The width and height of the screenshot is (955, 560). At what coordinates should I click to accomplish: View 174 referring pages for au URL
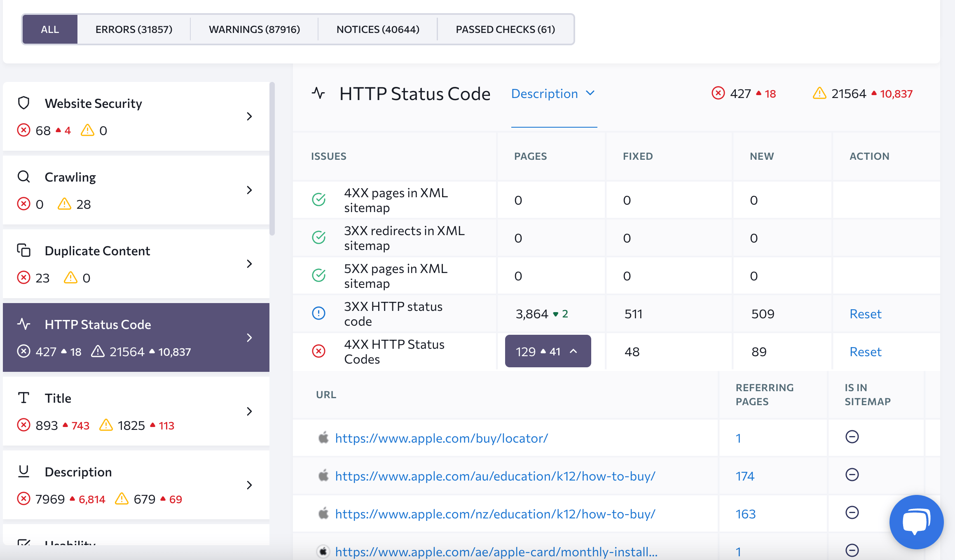[x=745, y=476]
